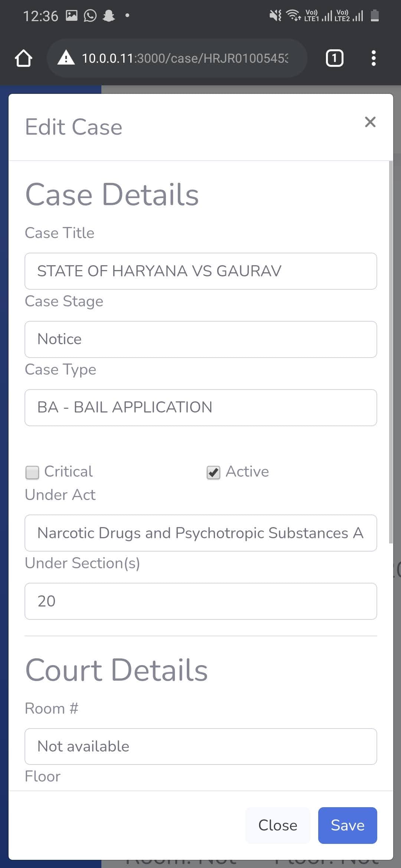Click the Under Section(s) field showing 20
This screenshot has width=401, height=868.
pos(201,601)
